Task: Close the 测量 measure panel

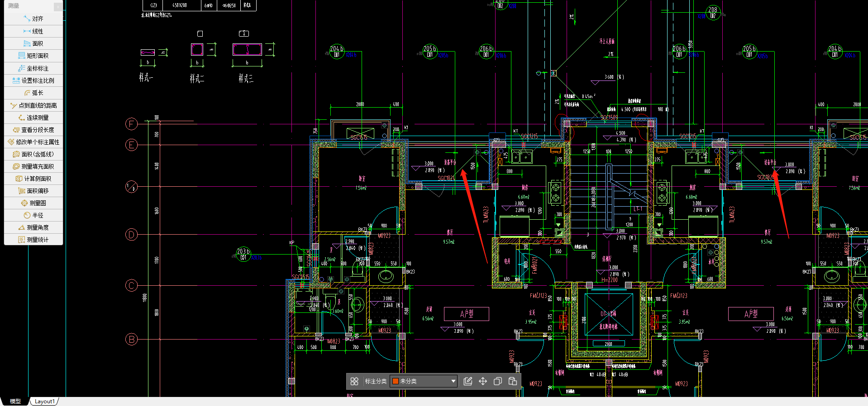Action: pyautogui.click(x=58, y=6)
